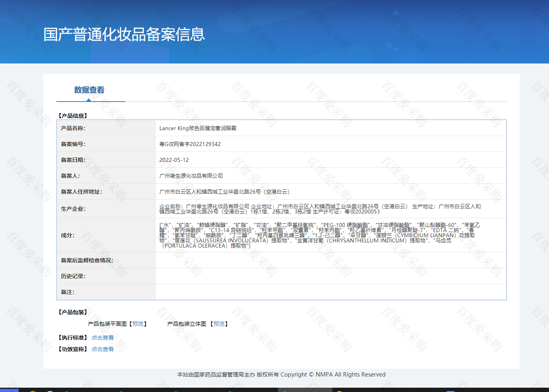Click the 生产企业 details text
Screen dimensions: 549x392
click(x=320, y=209)
